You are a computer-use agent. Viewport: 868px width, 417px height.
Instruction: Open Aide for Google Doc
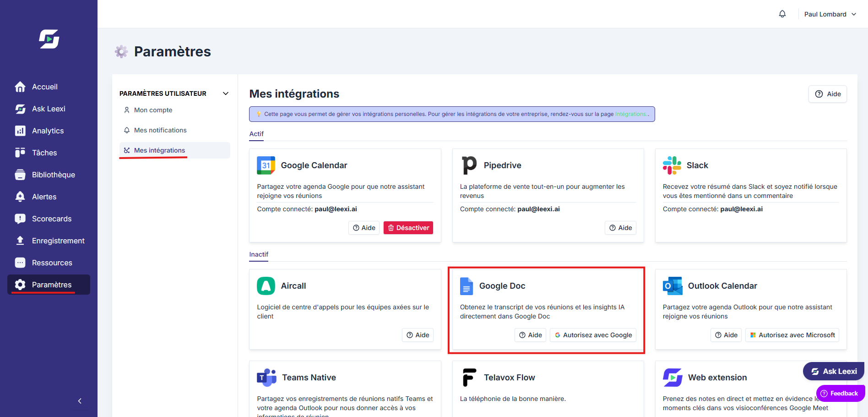coord(530,335)
